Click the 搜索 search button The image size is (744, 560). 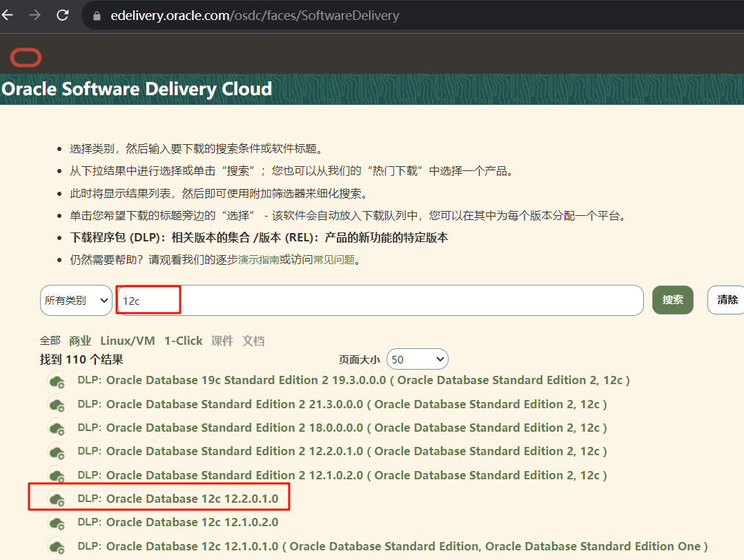coord(672,300)
